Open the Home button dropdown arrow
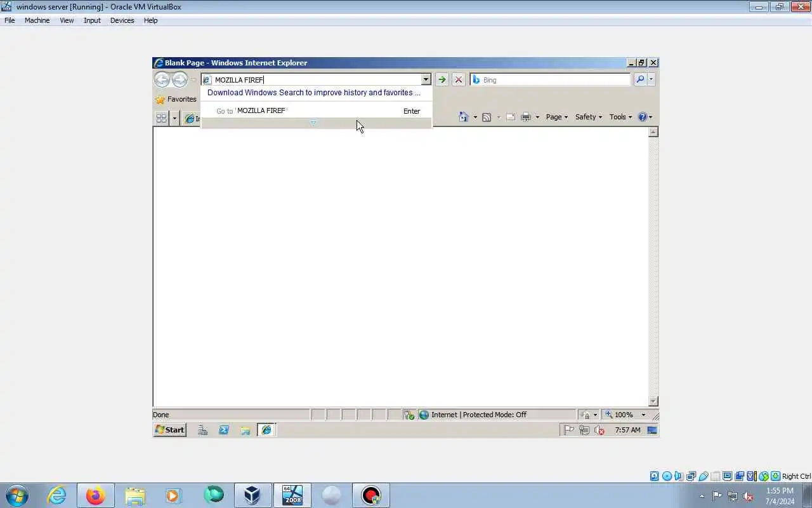This screenshot has height=508, width=812. (x=475, y=117)
